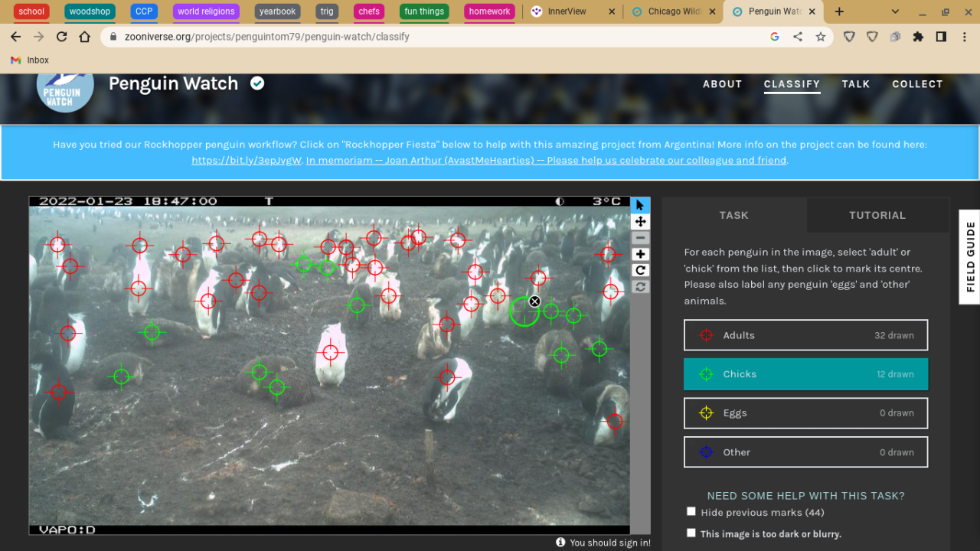Click the Penguin Watch round logo
Image resolution: width=980 pixels, height=551 pixels.
coord(65,88)
